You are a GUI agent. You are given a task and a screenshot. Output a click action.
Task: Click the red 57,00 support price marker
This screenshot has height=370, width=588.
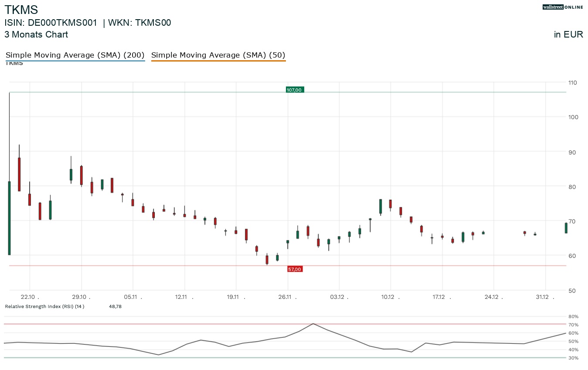click(x=295, y=269)
